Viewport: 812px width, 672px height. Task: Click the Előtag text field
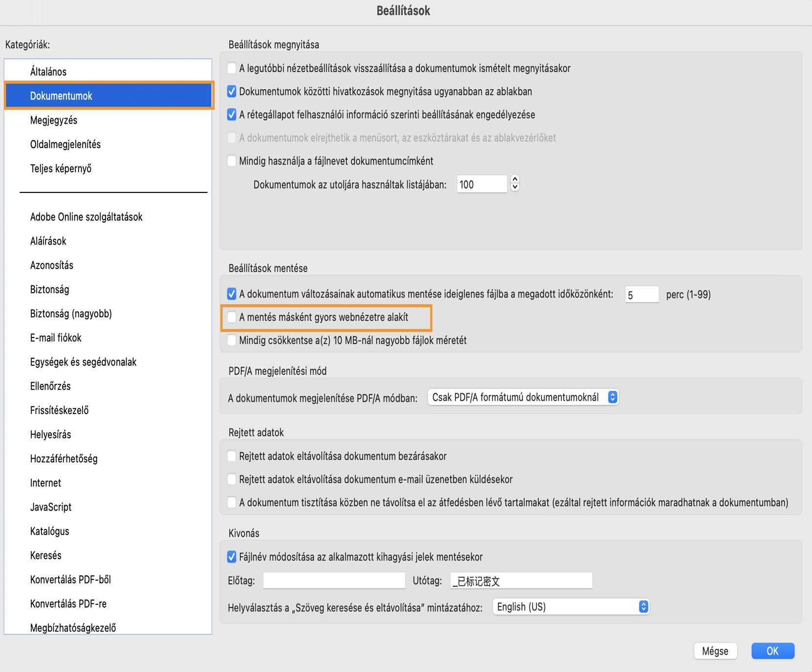pos(334,581)
